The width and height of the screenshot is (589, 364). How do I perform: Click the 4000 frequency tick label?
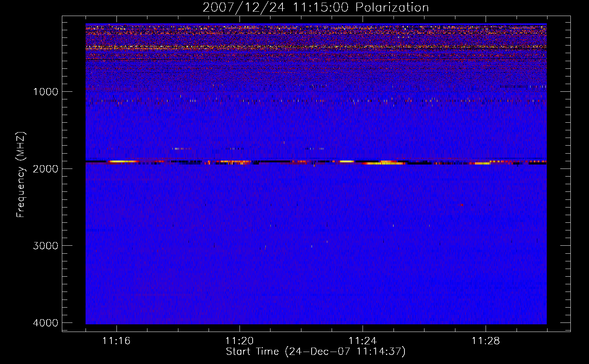pos(46,323)
